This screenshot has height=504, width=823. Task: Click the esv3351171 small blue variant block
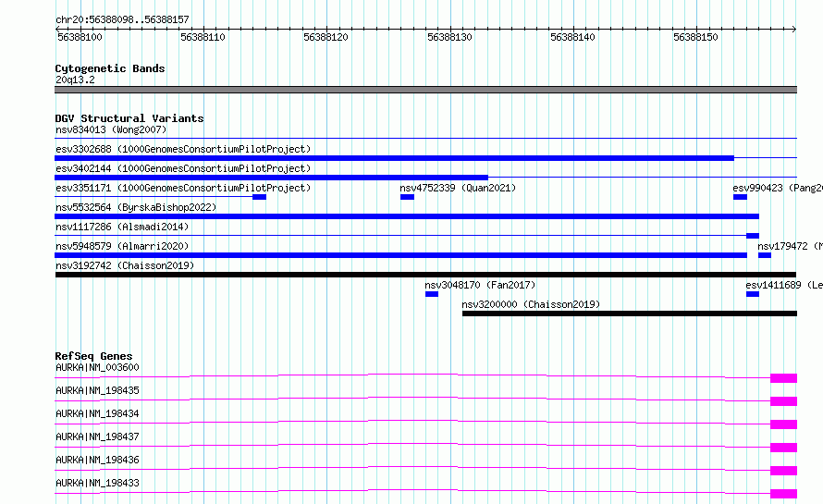tap(259, 197)
